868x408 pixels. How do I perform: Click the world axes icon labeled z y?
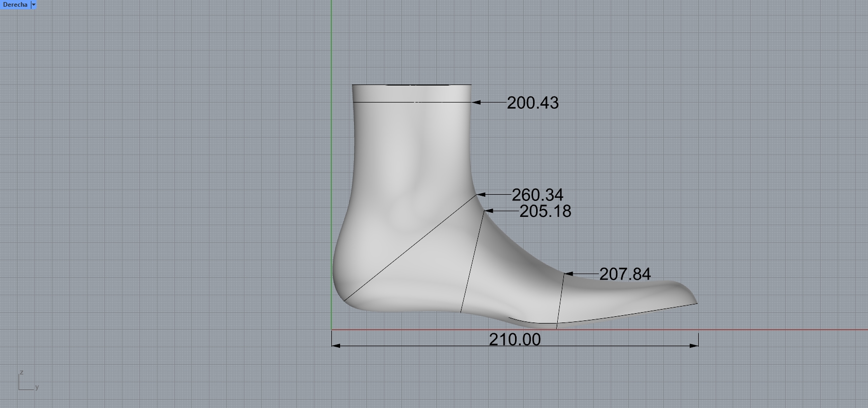28,380
